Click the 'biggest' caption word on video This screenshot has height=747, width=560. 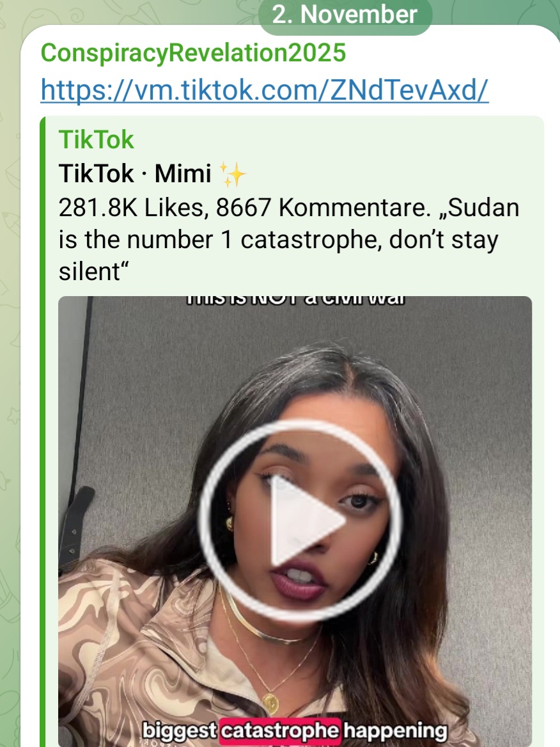(x=180, y=731)
